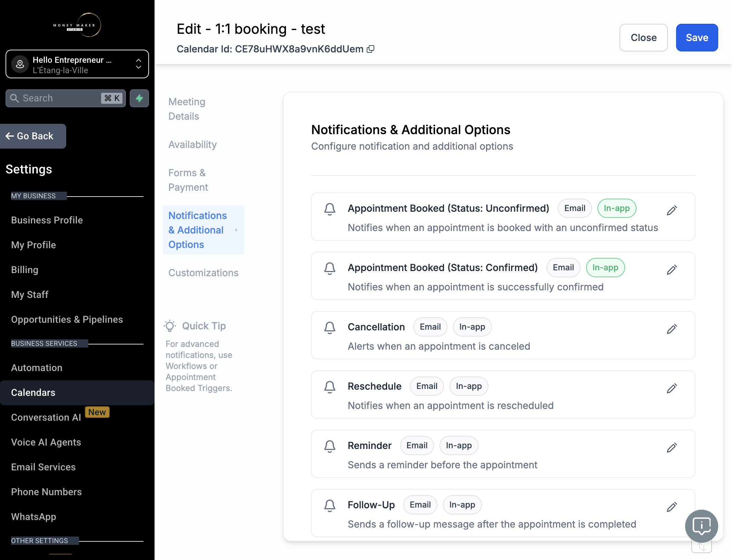Viewport: 732px width, 560px height.
Task: Open Conversation AI settings
Action: click(x=46, y=417)
